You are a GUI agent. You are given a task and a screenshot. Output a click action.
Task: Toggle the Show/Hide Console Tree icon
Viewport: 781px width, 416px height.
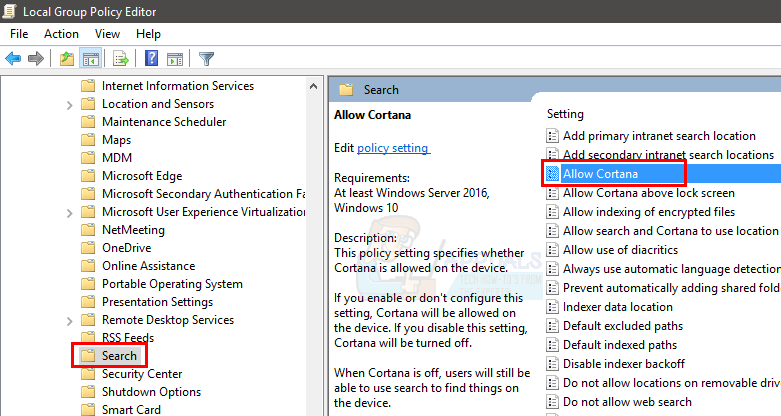coord(90,59)
